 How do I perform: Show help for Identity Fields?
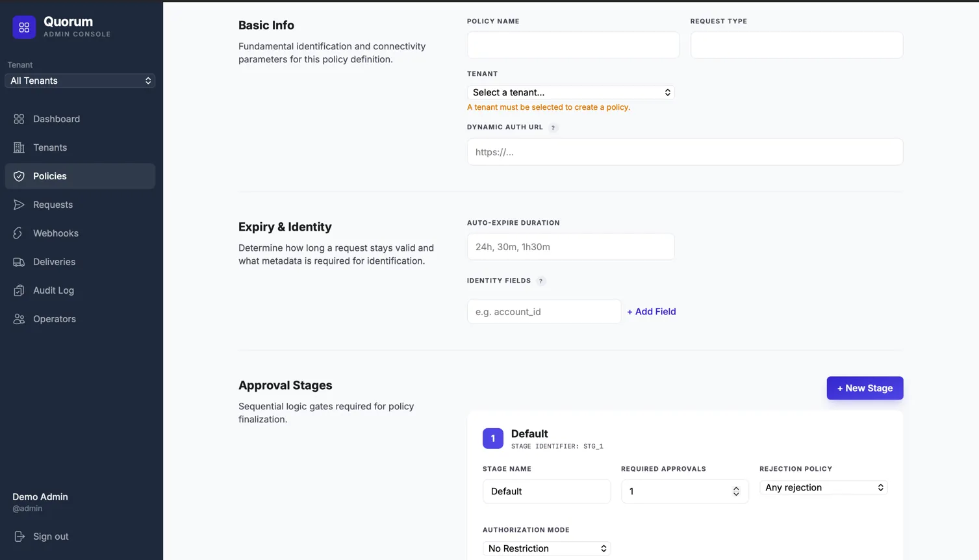(x=540, y=281)
